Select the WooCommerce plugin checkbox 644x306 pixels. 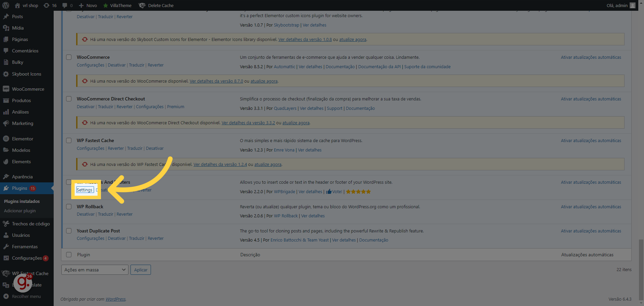coord(69,57)
